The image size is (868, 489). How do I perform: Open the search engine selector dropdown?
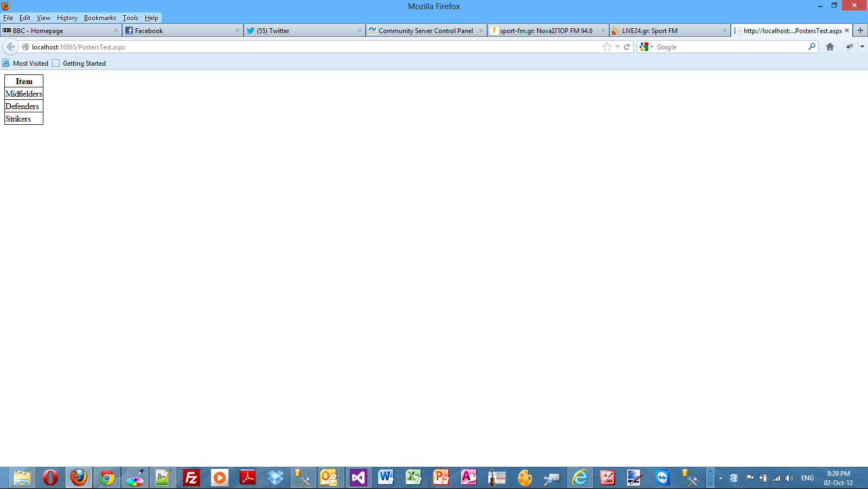646,47
